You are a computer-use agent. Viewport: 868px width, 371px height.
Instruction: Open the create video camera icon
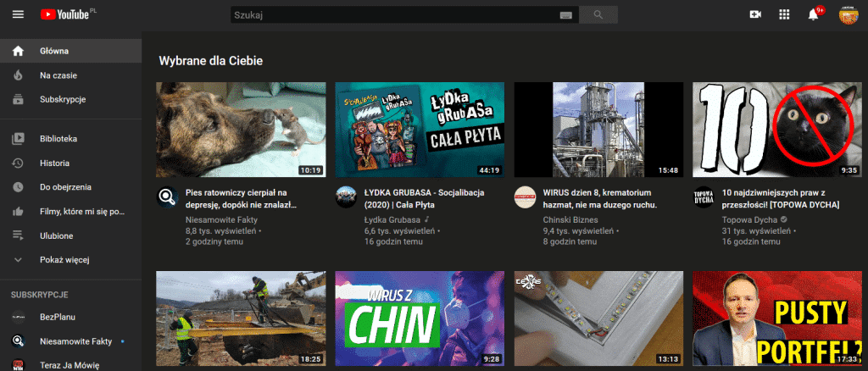[x=755, y=15]
